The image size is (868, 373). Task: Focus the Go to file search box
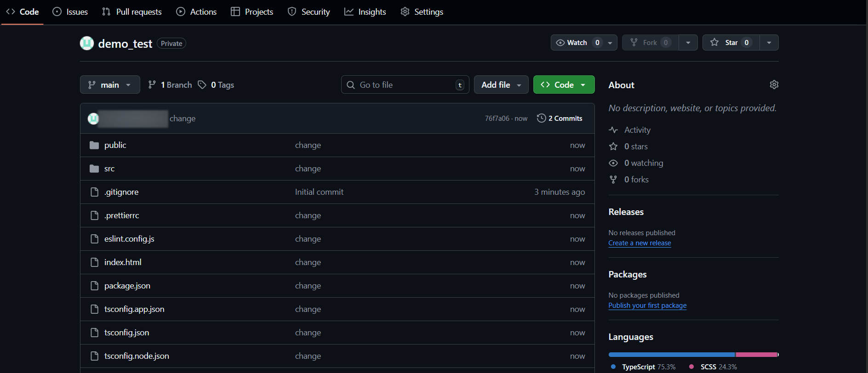tap(405, 85)
